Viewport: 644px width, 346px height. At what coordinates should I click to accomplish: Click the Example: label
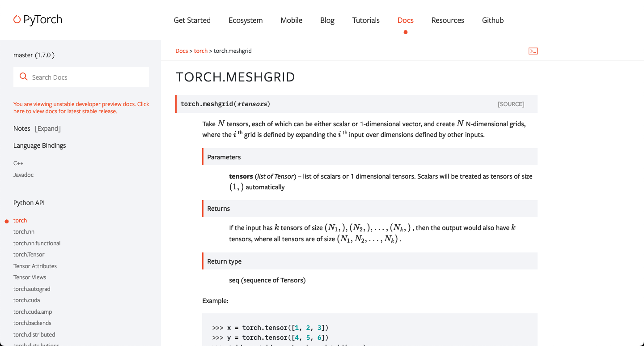click(216, 301)
